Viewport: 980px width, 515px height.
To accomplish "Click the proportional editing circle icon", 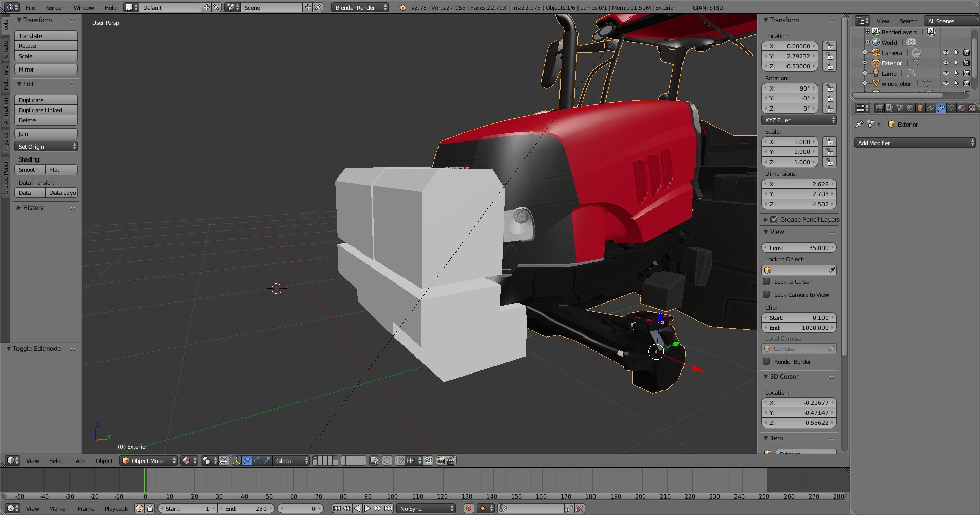I will pyautogui.click(x=387, y=460).
